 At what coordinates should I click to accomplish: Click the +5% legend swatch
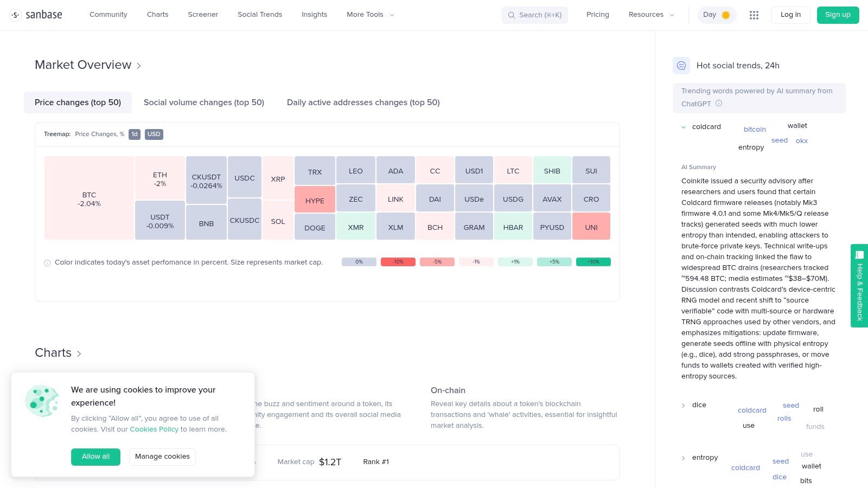(554, 262)
